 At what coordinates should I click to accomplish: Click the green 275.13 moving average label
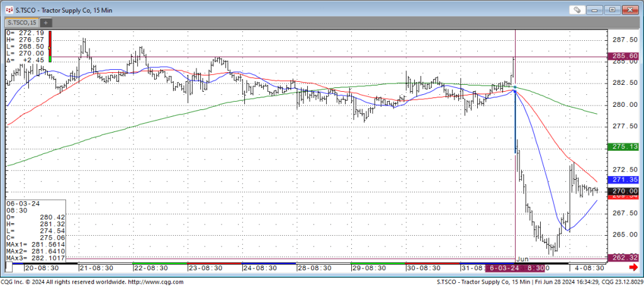pyautogui.click(x=624, y=146)
